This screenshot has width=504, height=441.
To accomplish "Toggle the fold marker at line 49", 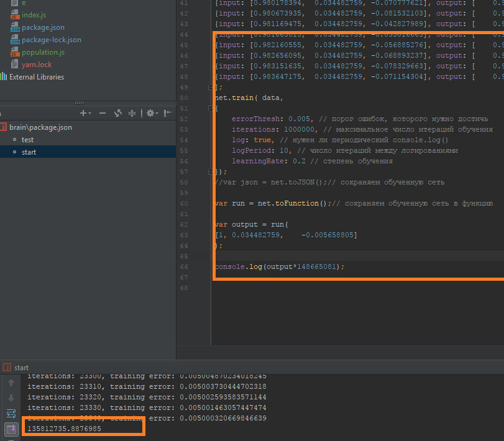I will pos(211,87).
